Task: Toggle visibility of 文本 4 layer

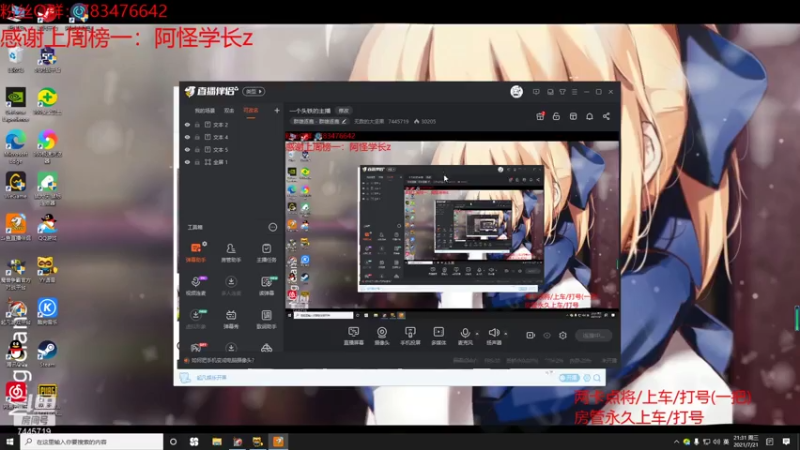Action: (187, 137)
